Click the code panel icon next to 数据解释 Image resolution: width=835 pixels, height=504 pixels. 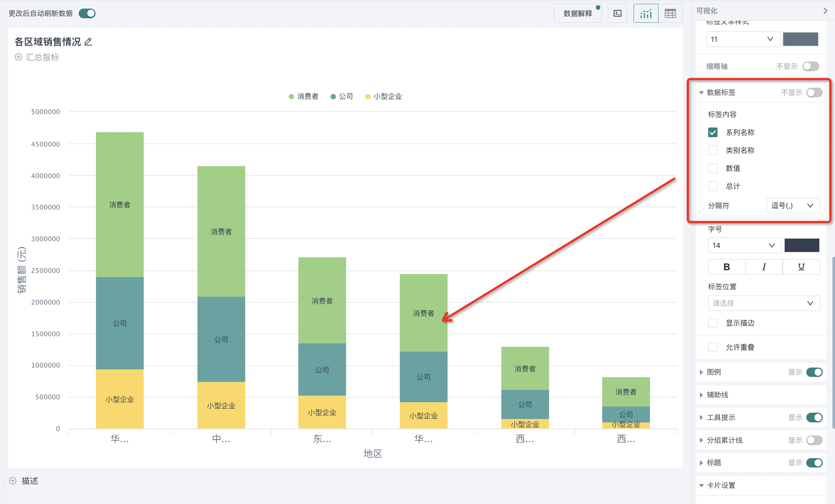[x=617, y=14]
